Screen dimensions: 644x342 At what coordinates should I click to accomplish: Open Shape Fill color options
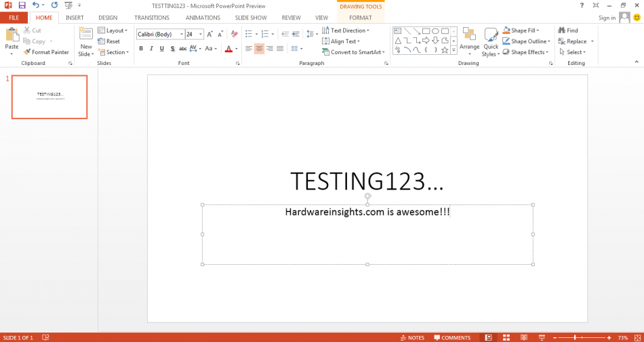521,30
